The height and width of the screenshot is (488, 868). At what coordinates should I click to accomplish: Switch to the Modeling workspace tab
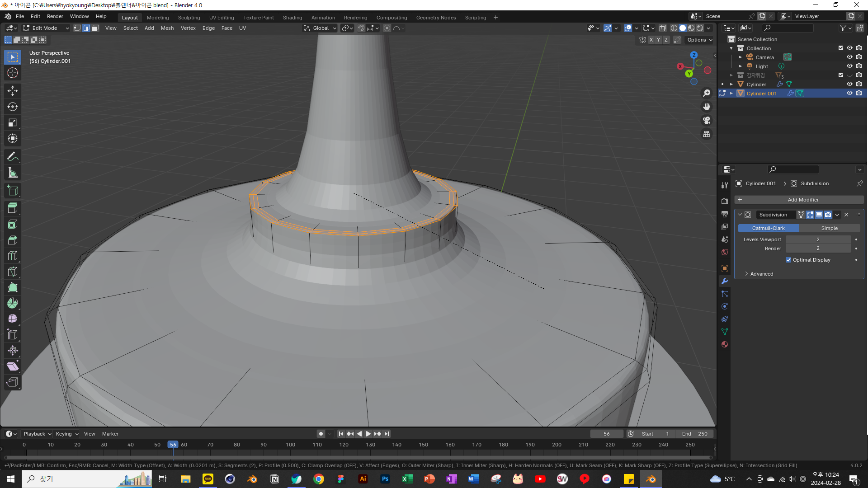158,18
